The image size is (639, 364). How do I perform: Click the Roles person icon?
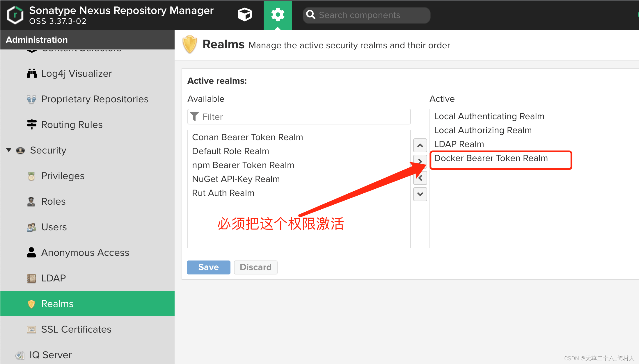31,201
